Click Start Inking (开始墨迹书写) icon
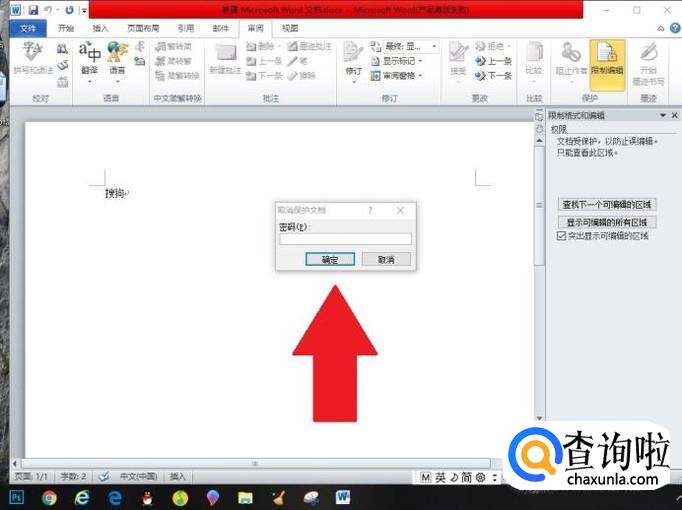 point(648,63)
